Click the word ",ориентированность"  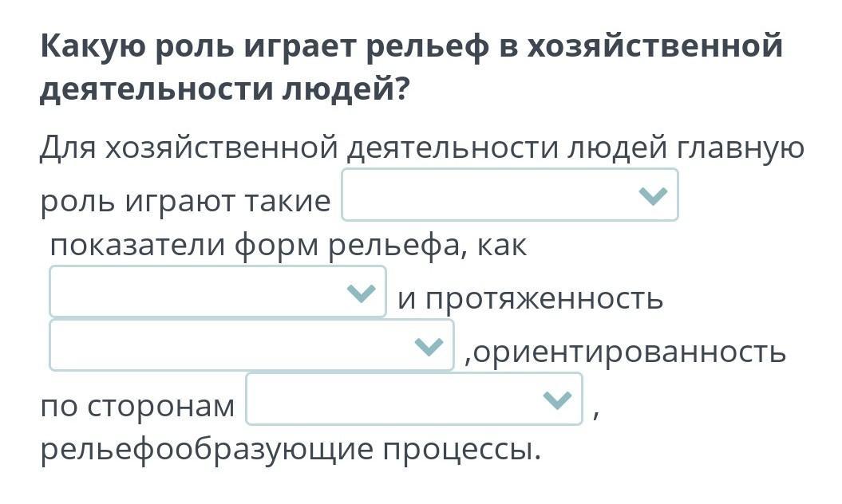(x=626, y=351)
